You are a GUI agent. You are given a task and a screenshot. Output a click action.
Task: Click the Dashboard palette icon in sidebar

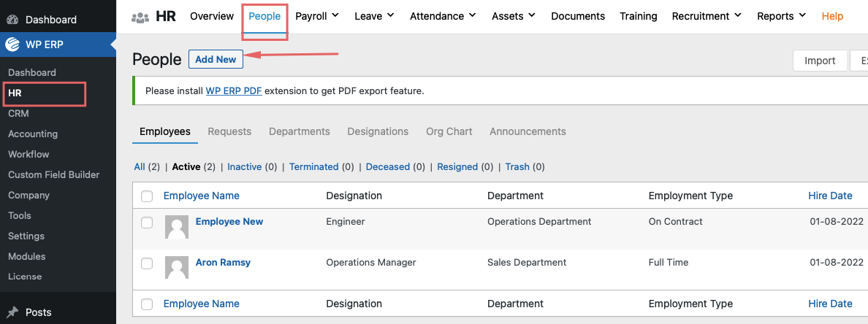click(x=12, y=20)
